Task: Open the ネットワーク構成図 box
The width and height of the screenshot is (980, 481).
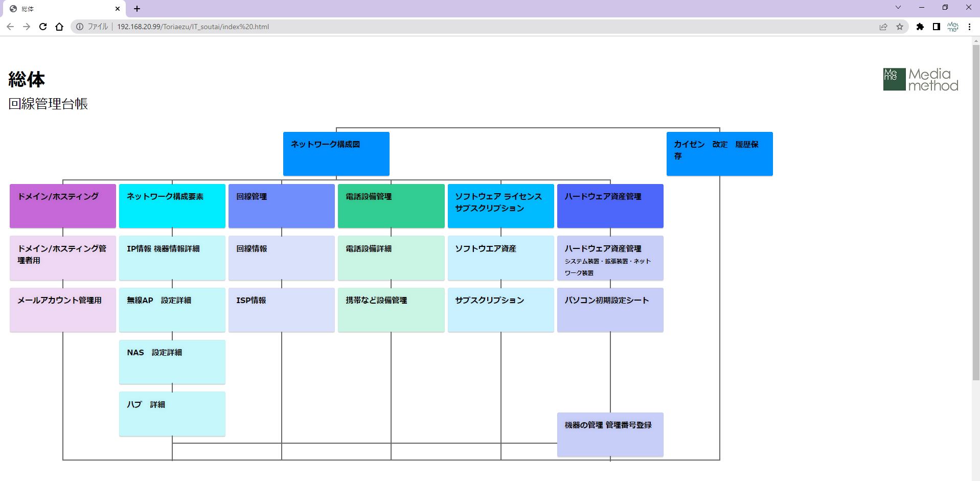Action: coord(336,153)
